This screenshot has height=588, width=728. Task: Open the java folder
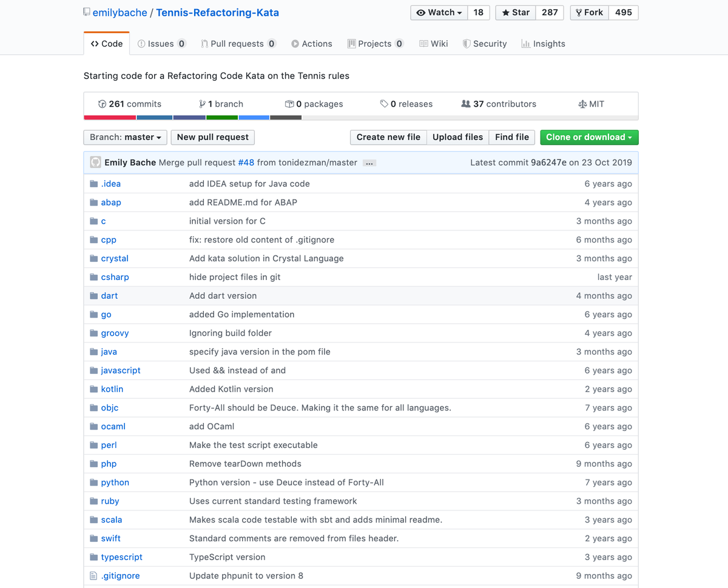pyautogui.click(x=109, y=352)
